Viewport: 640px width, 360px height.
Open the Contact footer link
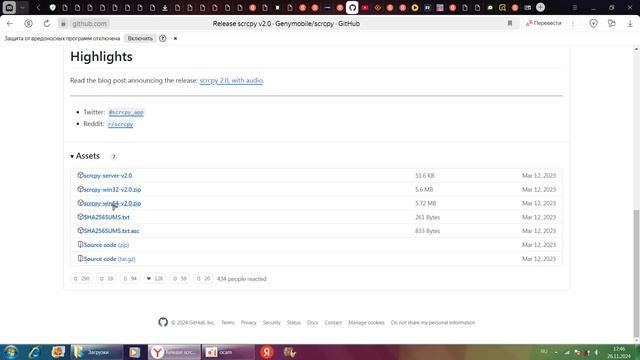pos(333,322)
